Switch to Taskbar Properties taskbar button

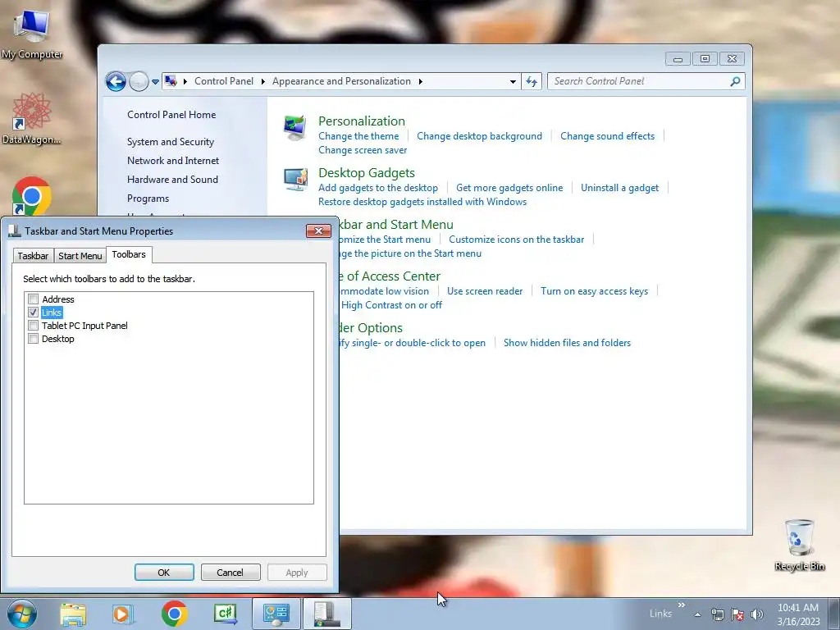(327, 614)
